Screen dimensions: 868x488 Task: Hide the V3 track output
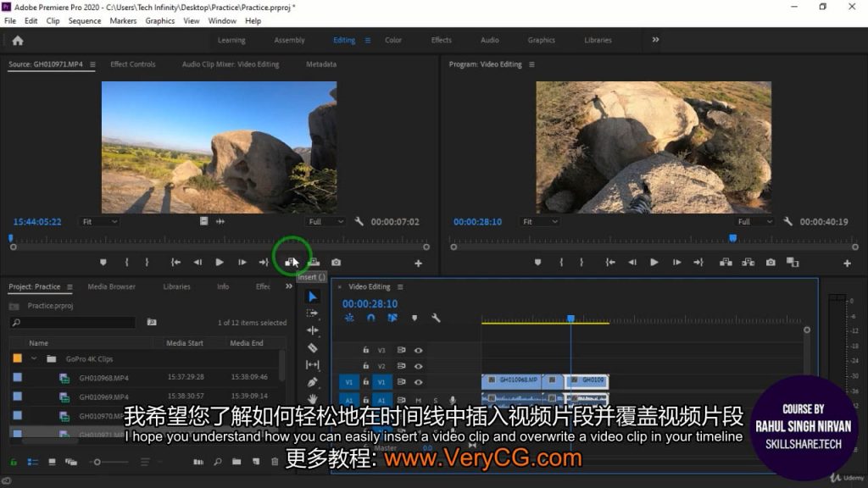point(419,350)
